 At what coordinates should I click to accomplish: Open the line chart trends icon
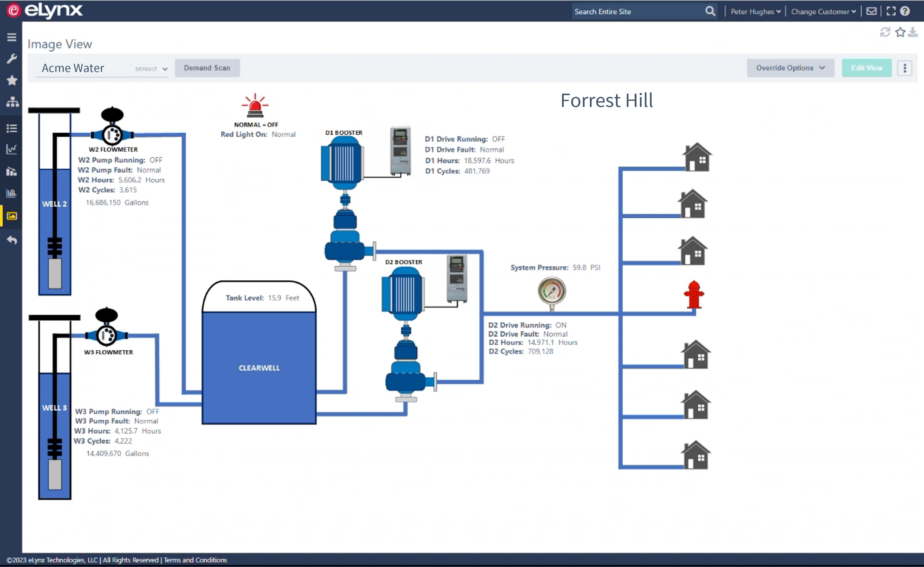pyautogui.click(x=12, y=149)
